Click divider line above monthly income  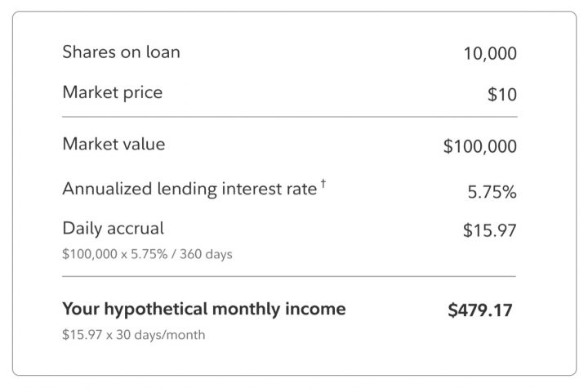(290, 276)
